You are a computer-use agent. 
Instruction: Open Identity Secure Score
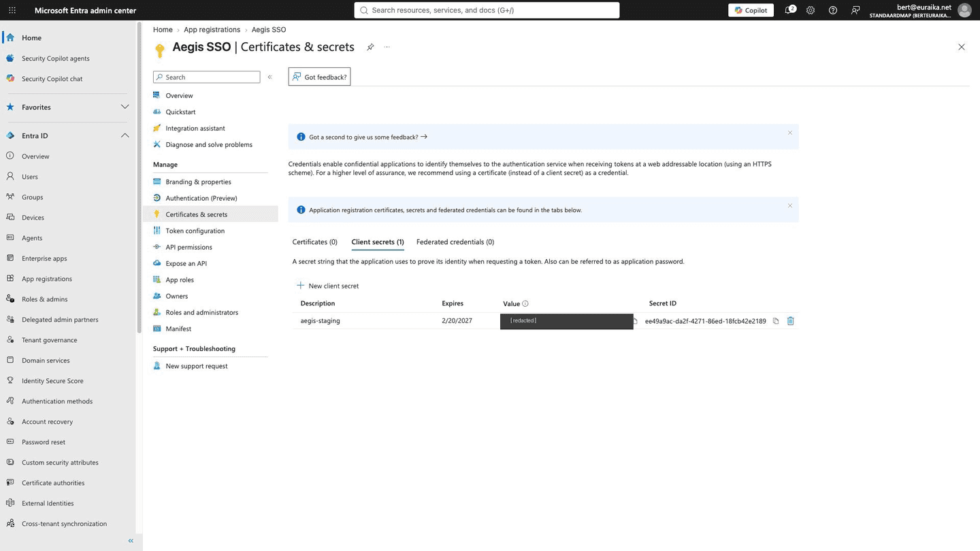(52, 380)
